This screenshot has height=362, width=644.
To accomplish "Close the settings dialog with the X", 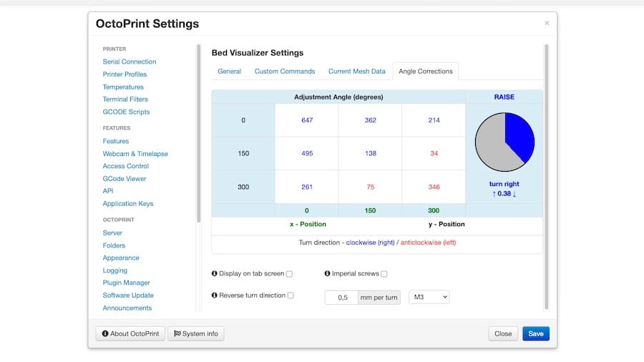I will coord(547,23).
